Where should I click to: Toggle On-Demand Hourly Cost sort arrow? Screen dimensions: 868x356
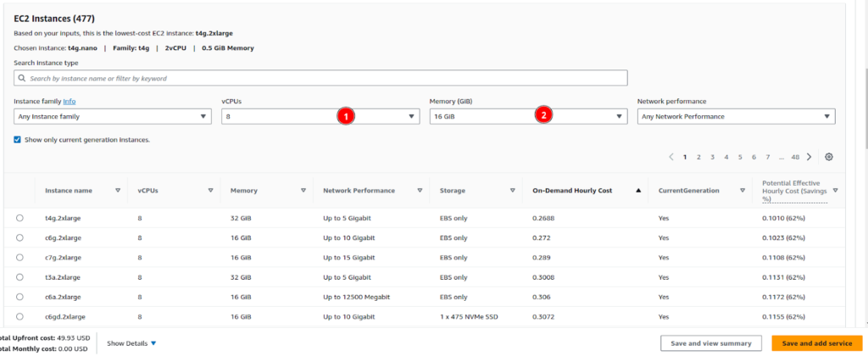point(638,191)
